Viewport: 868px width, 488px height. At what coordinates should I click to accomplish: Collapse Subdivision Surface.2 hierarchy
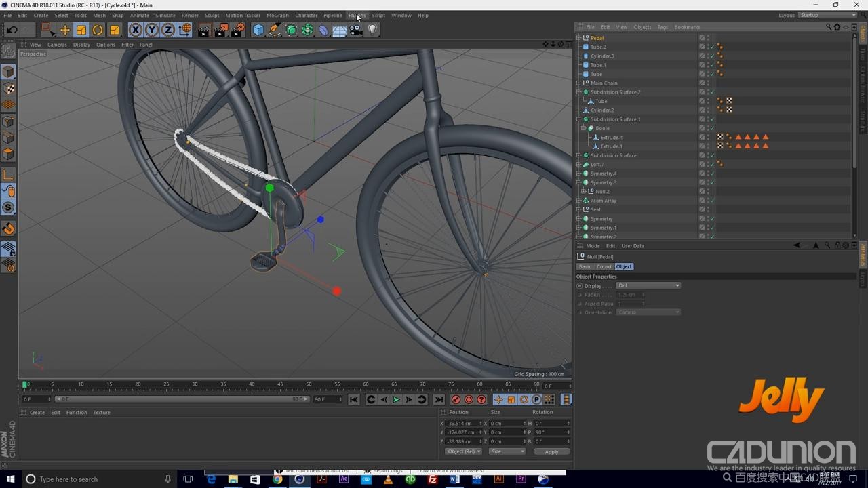point(578,92)
